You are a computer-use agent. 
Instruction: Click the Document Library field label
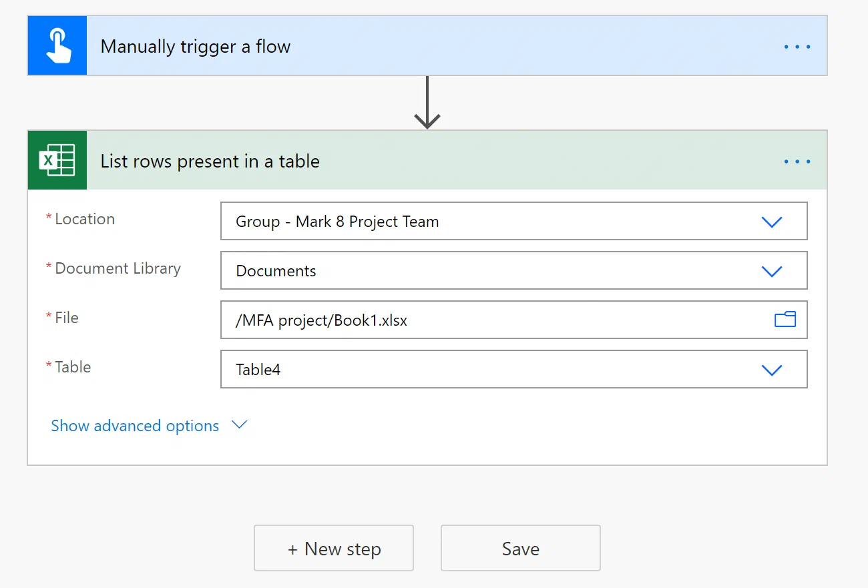(x=118, y=268)
